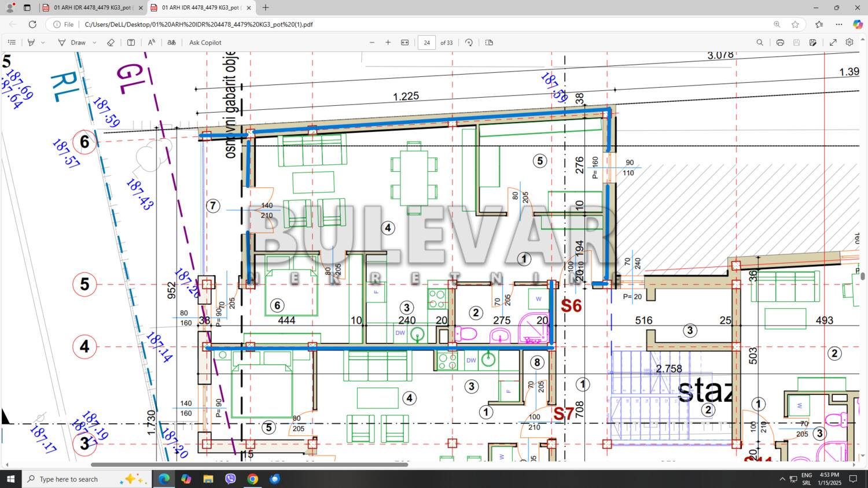The width and height of the screenshot is (868, 488).
Task: Select the Highlight tool
Action: [31, 42]
